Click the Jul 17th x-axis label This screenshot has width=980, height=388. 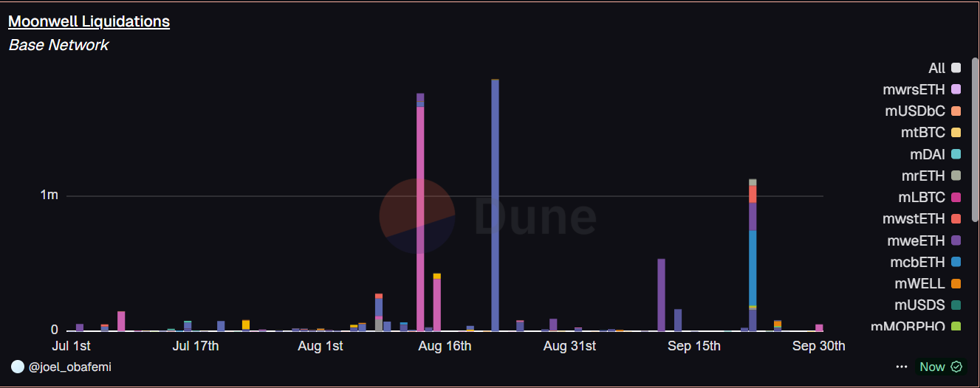click(x=195, y=346)
